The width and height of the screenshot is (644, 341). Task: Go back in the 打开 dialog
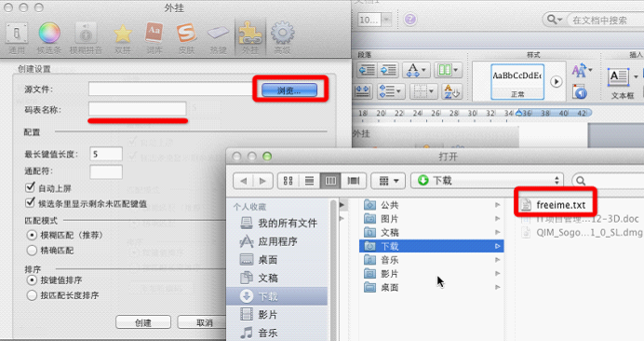tap(243, 181)
